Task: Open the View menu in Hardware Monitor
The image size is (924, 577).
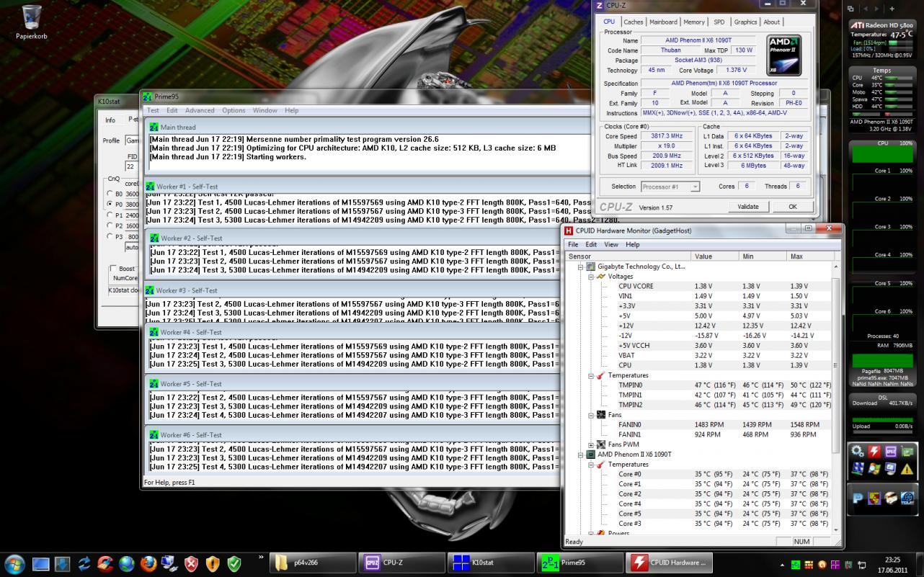Action: (x=611, y=244)
